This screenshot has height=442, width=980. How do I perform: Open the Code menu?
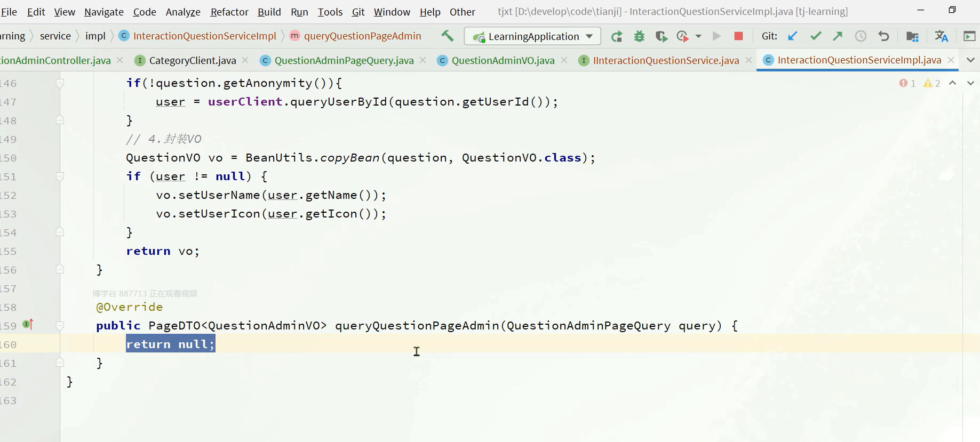[x=145, y=12]
